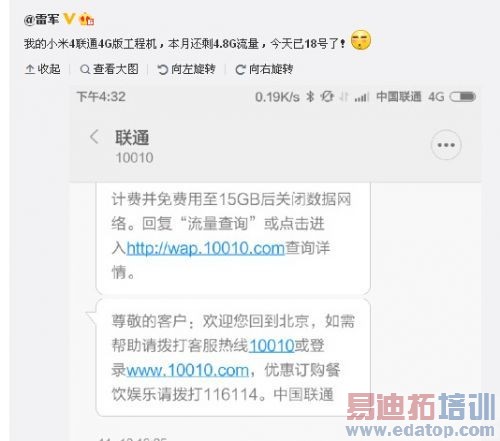This screenshot has width=500, height=441.
Task: Click the orange V verified badge
Action: (69, 18)
